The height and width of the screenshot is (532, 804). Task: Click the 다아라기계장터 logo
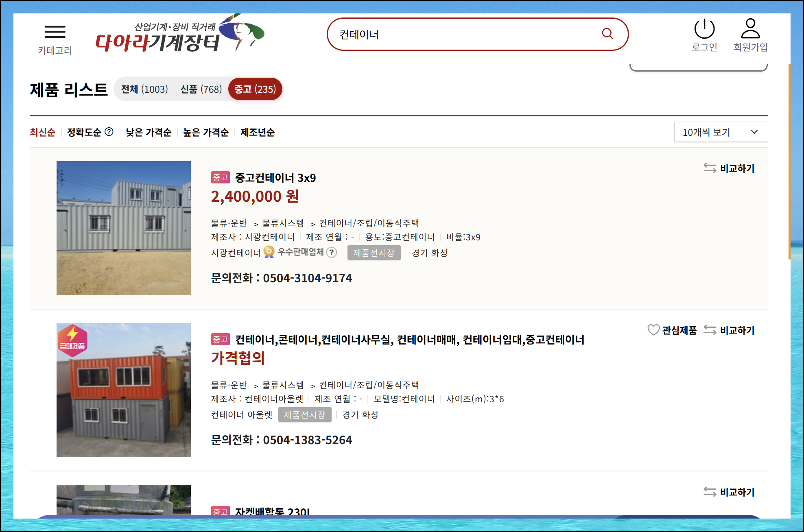(x=179, y=35)
